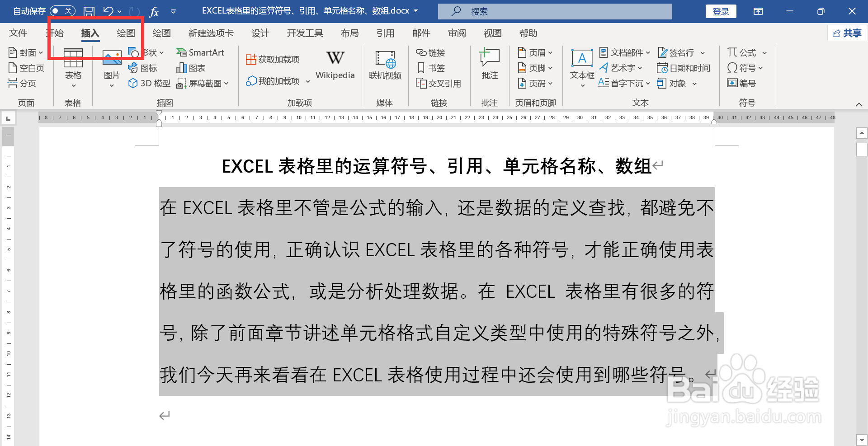Viewport: 868px width, 446px height.
Task: Click the vertical scrollbar up arrow
Action: 862,133
